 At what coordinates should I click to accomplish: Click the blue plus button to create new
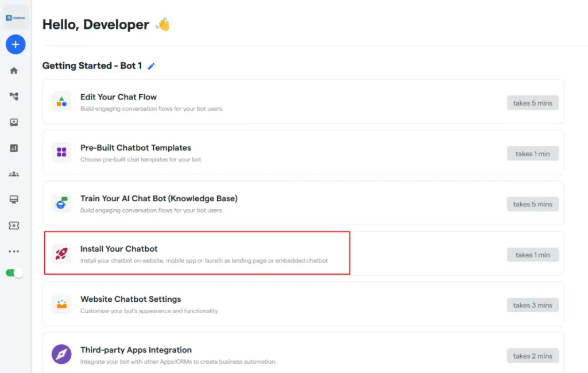(16, 44)
